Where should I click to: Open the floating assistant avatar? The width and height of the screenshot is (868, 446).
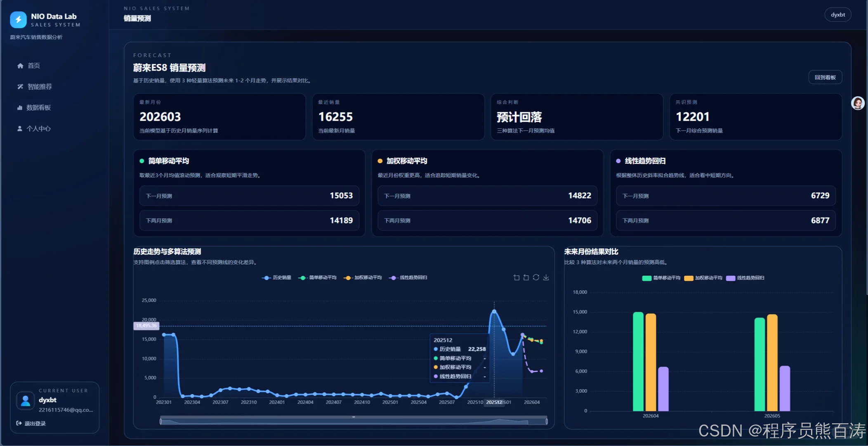coord(858,103)
